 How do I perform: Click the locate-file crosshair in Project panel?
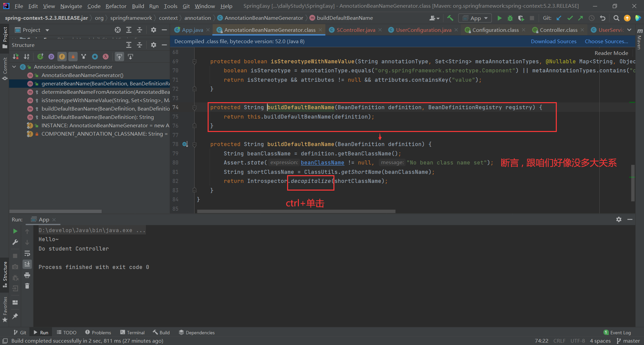point(118,30)
